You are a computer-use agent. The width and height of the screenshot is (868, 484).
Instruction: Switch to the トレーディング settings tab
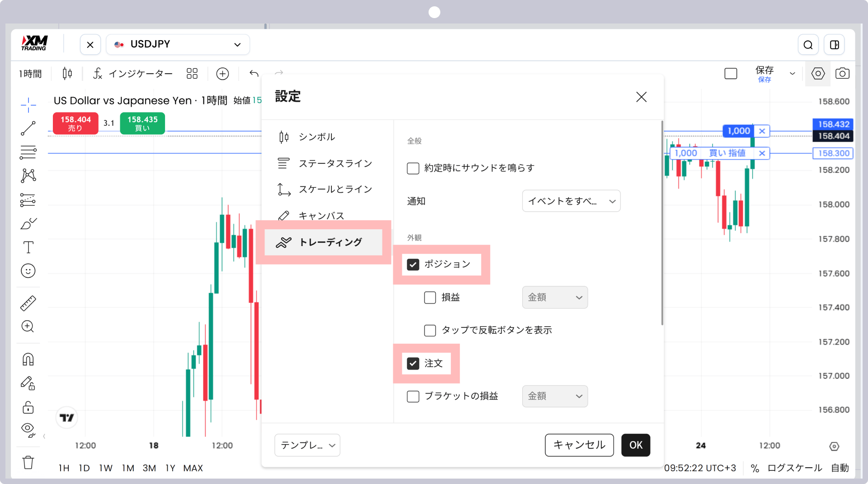pos(323,242)
